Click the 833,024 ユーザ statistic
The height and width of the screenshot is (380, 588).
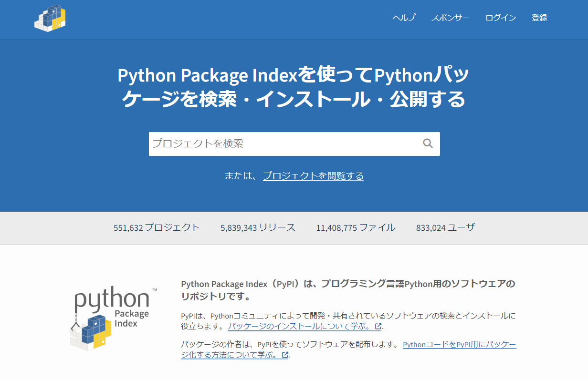click(x=445, y=227)
